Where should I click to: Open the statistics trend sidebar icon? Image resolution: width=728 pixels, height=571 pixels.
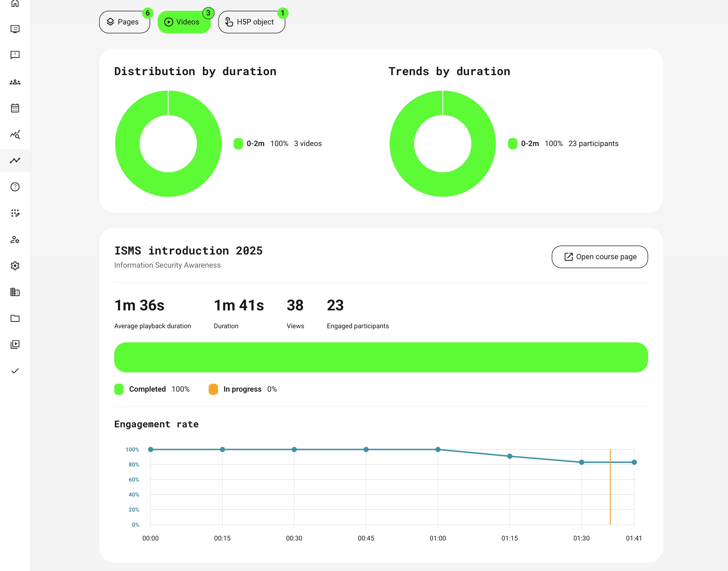click(x=15, y=160)
